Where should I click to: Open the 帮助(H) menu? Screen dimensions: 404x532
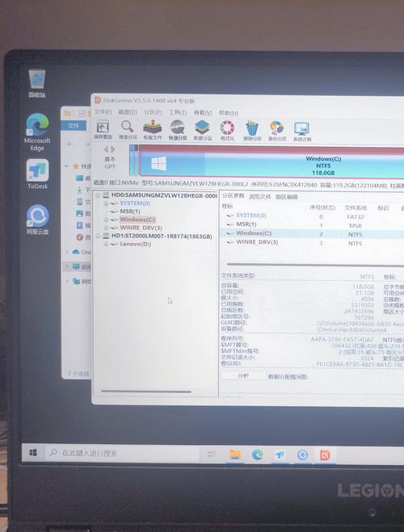pos(229,113)
